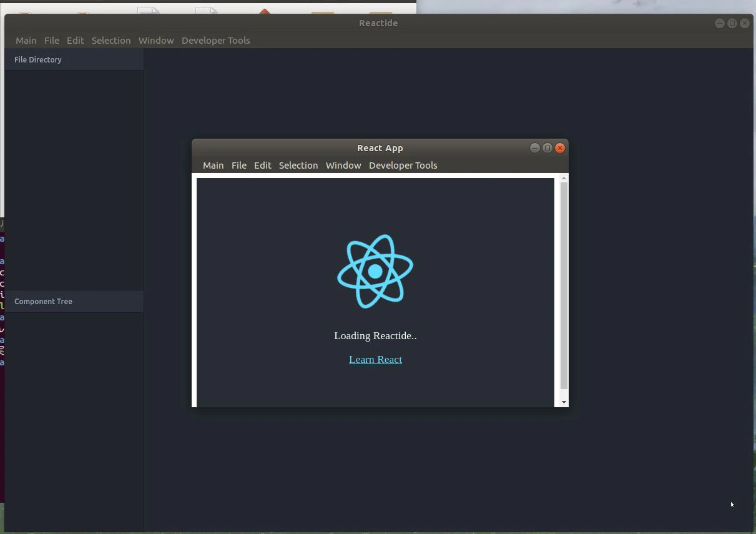
Task: Click the React App title bar text
Action: point(380,148)
